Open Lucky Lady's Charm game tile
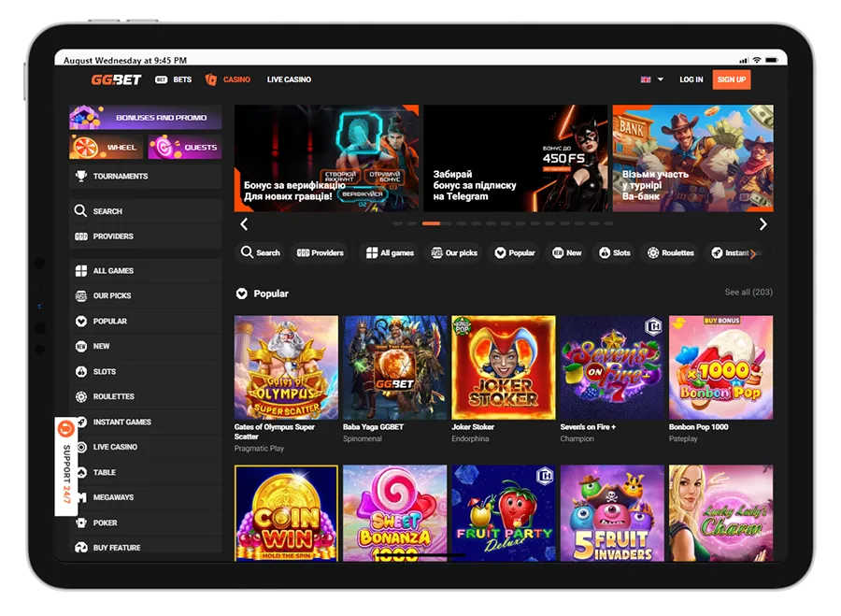This screenshot has height=616, width=841. pos(720,513)
